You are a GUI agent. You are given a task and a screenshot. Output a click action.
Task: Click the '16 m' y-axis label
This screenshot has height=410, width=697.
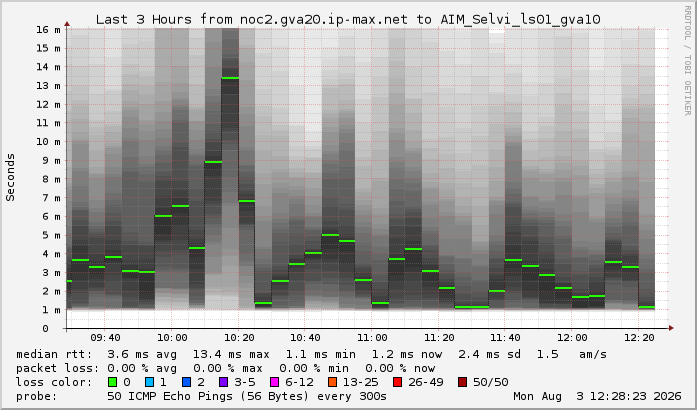48,30
